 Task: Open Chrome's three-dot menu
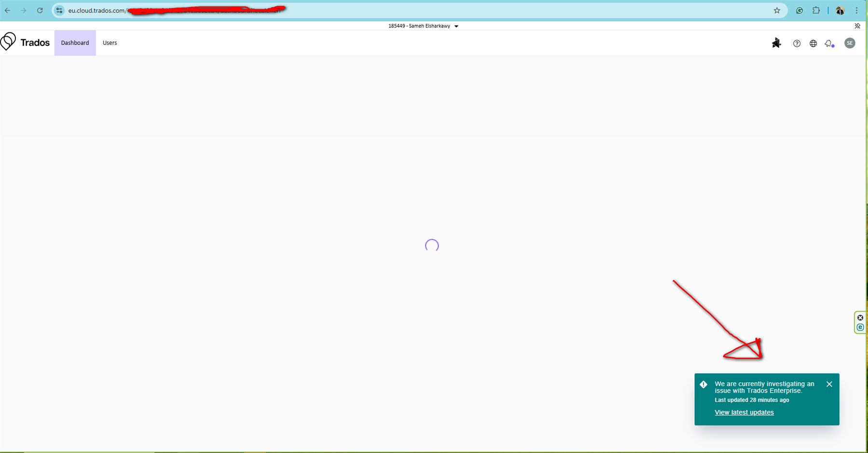pos(857,10)
